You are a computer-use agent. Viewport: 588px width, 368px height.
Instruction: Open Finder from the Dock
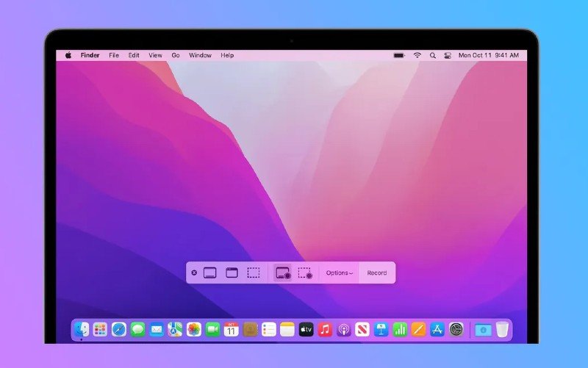82,329
